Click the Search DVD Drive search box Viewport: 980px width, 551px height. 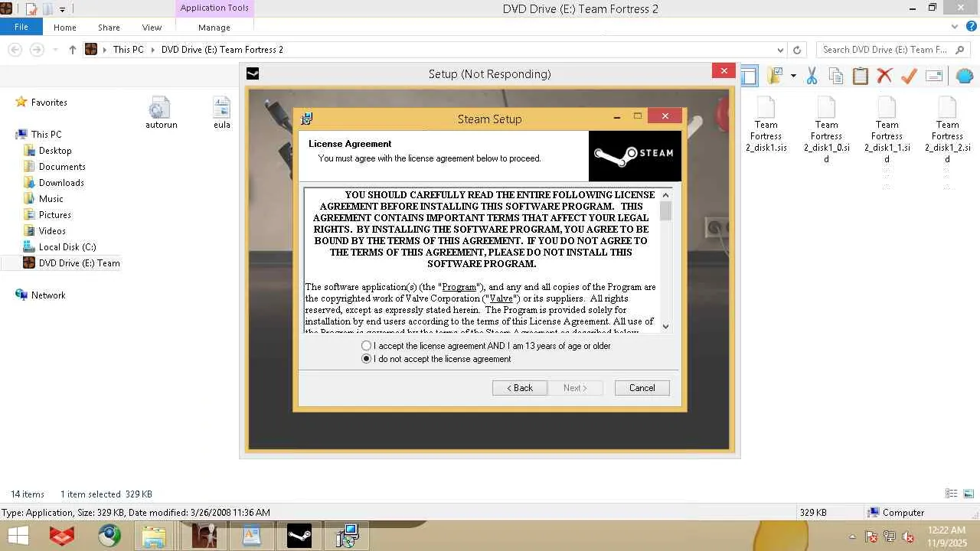click(894, 50)
